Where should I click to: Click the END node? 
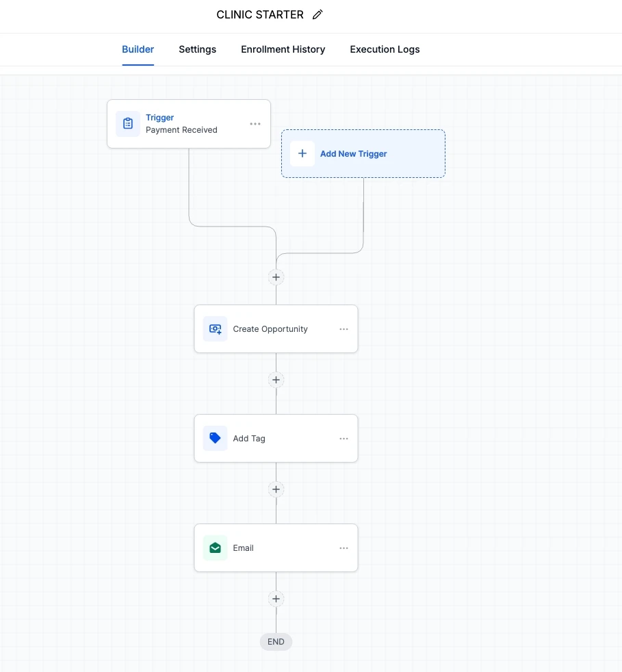[x=276, y=642]
